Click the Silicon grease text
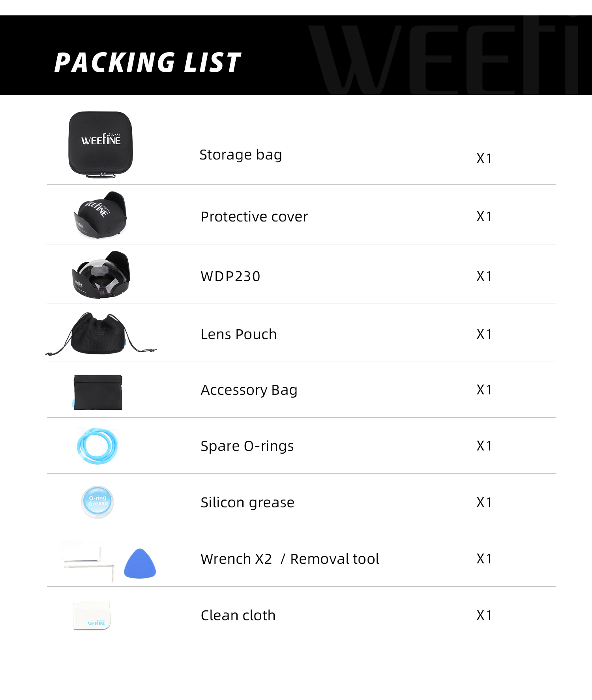Image resolution: width=592 pixels, height=700 pixels. 247,503
